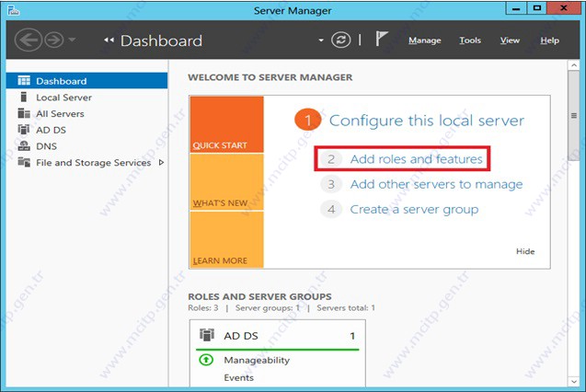
Task: Open Events in the AD DS tile
Action: pyautogui.click(x=239, y=378)
